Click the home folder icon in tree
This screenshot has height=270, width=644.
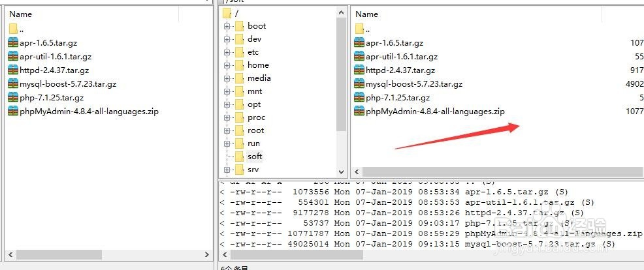240,65
